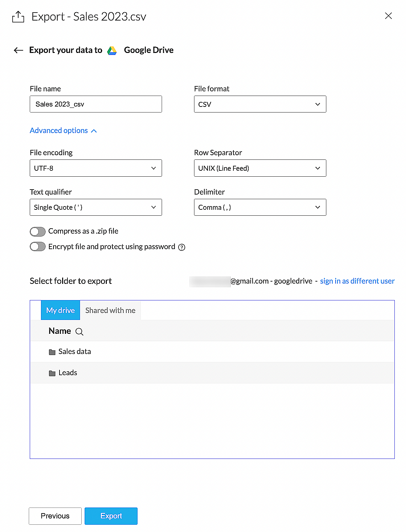Viewport: 406px width, 532px height.
Task: Expand the Row Separator dropdown
Action: click(260, 168)
